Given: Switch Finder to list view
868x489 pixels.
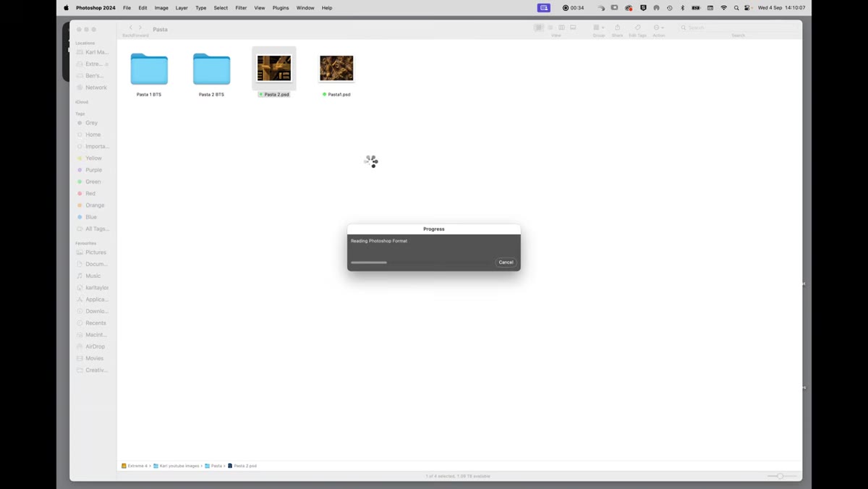Looking at the screenshot, I should click(550, 27).
